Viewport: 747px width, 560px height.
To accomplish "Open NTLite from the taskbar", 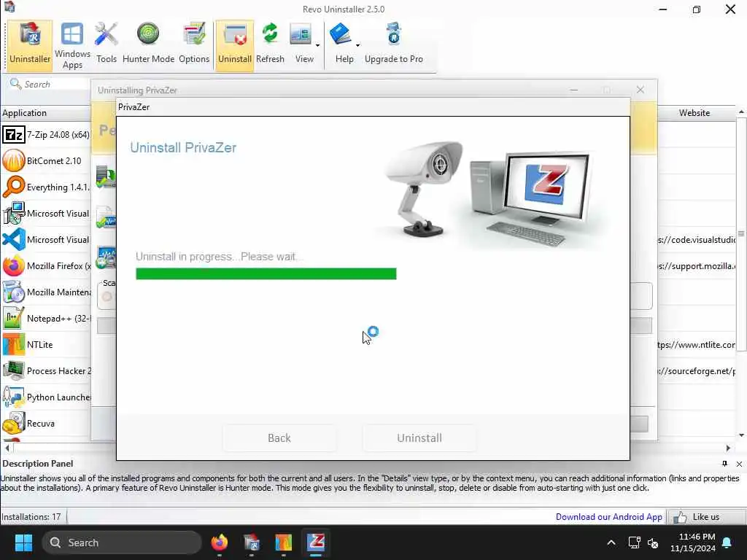I will [284, 542].
